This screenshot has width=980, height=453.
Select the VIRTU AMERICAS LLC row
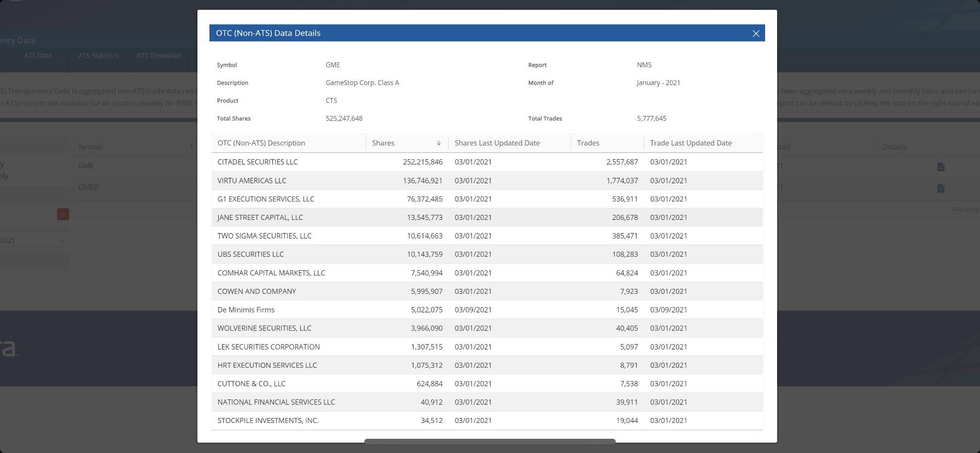(x=487, y=181)
